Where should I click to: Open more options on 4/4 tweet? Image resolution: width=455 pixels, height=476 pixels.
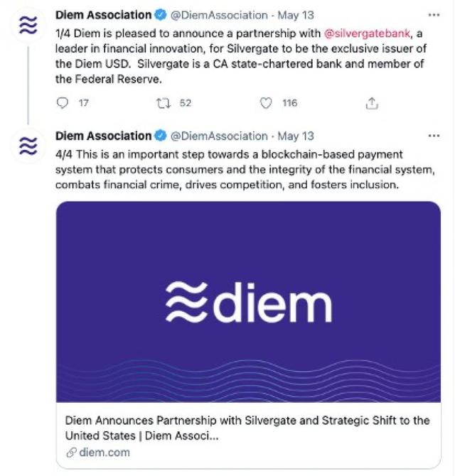pyautogui.click(x=434, y=136)
